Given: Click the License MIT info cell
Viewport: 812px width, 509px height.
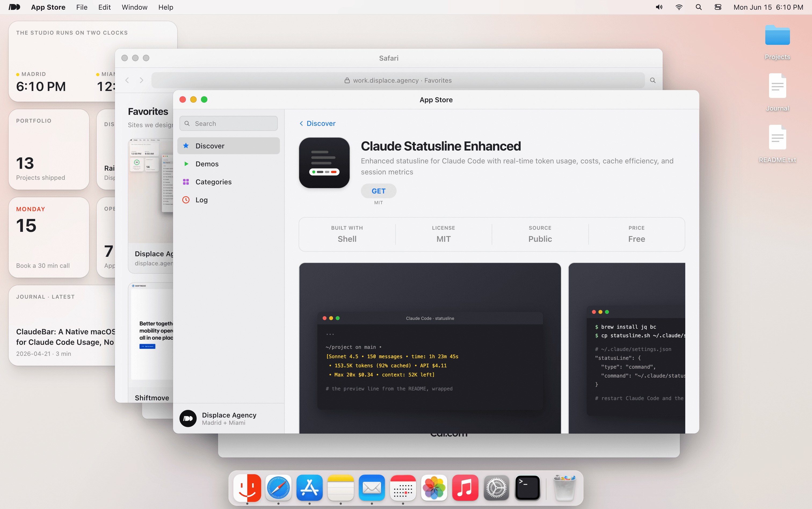Looking at the screenshot, I should point(444,234).
